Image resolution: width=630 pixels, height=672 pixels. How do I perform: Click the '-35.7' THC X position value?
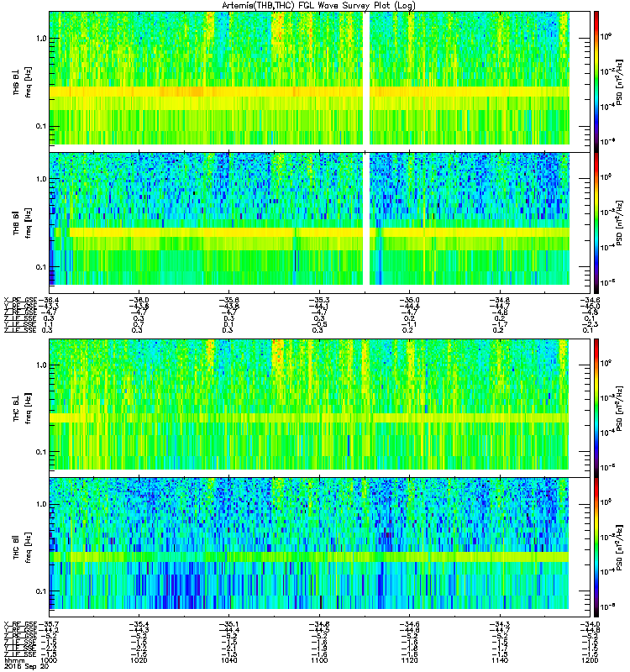[x=49, y=624]
